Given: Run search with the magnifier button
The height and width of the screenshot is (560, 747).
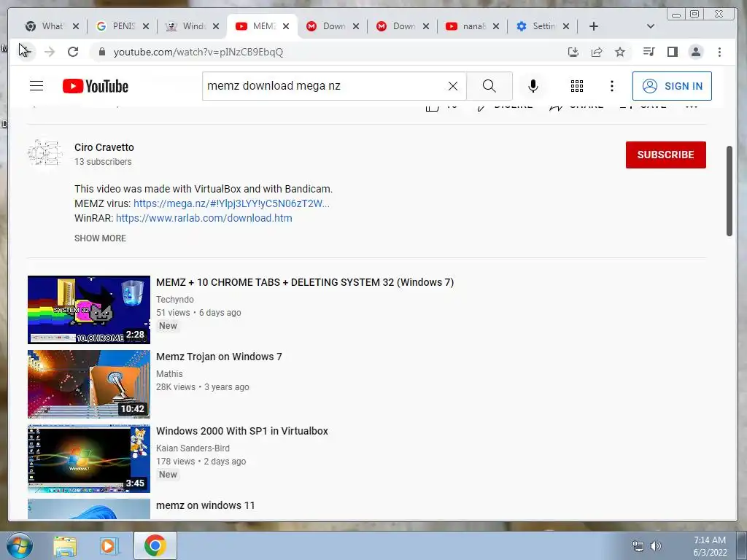Looking at the screenshot, I should [489, 86].
